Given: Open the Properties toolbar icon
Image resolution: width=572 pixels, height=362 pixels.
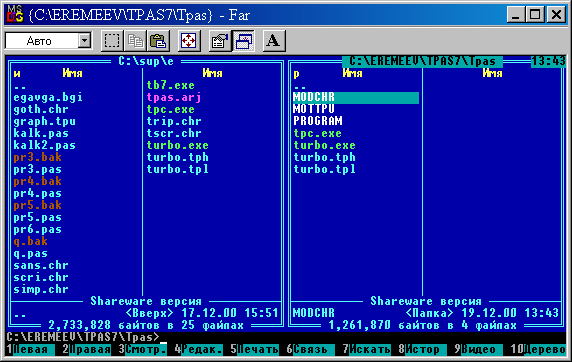Looking at the screenshot, I should 220,41.
